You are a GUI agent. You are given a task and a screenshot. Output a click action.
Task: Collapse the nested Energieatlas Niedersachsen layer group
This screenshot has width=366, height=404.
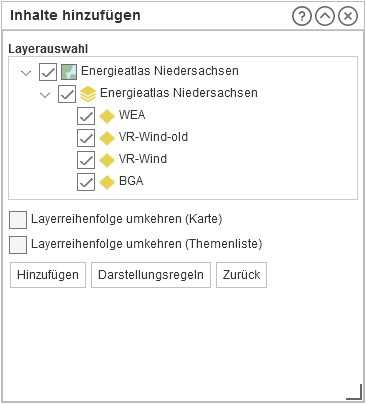click(45, 95)
